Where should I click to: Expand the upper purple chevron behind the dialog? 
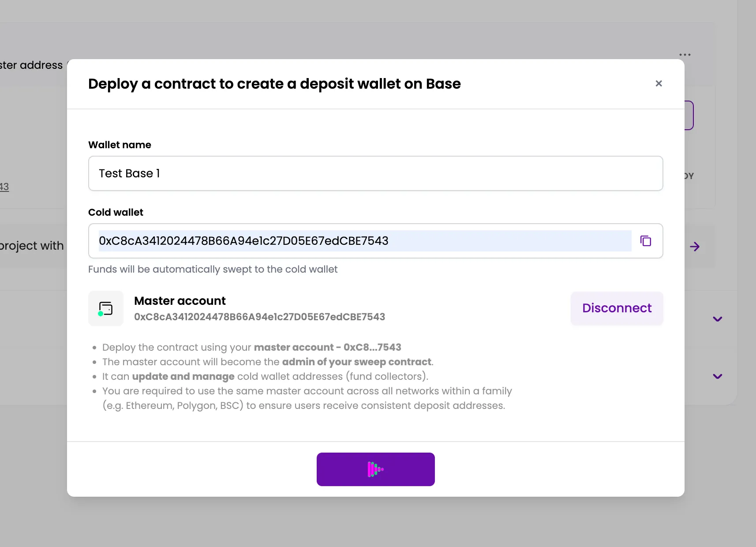pyautogui.click(x=717, y=319)
